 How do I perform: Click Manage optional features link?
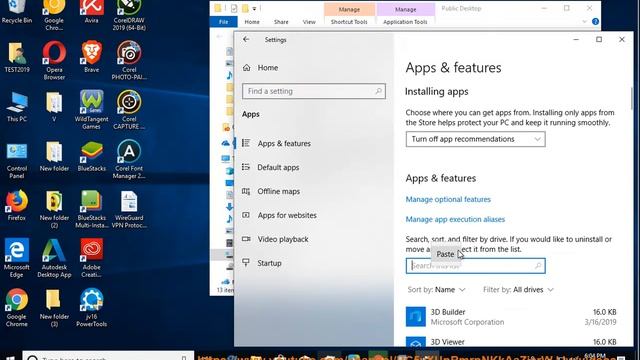(x=448, y=199)
